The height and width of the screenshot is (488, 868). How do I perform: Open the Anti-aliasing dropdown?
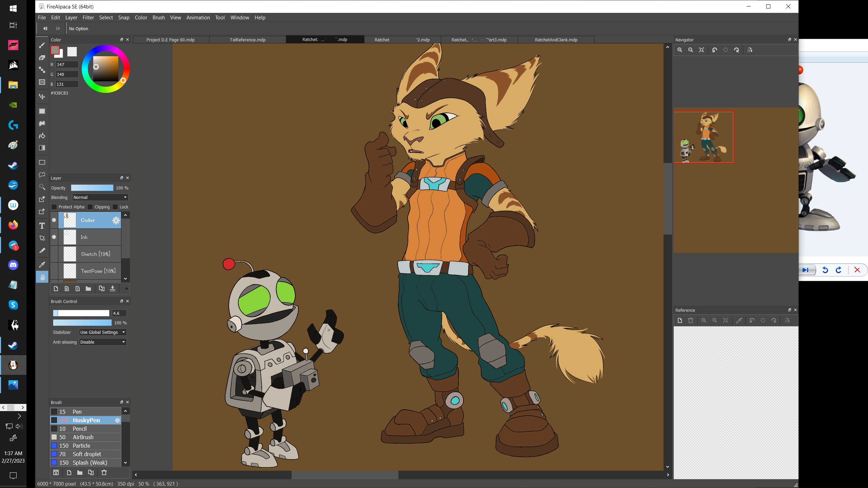coord(103,342)
